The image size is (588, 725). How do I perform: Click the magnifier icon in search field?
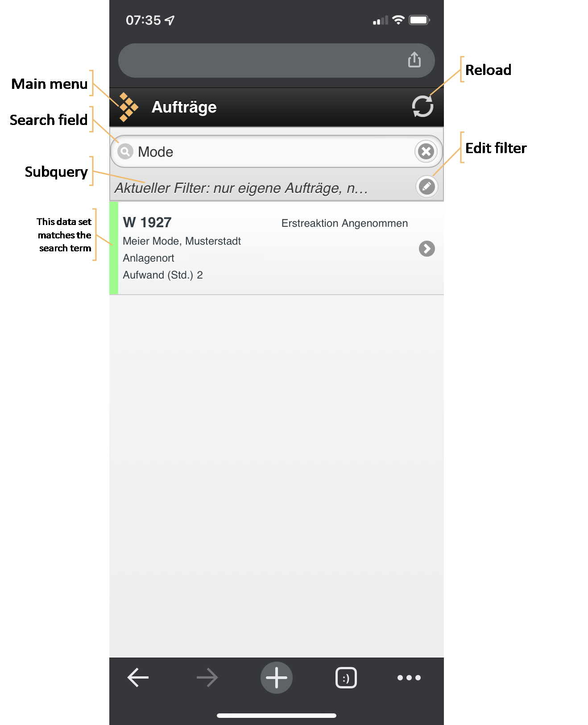tap(125, 152)
